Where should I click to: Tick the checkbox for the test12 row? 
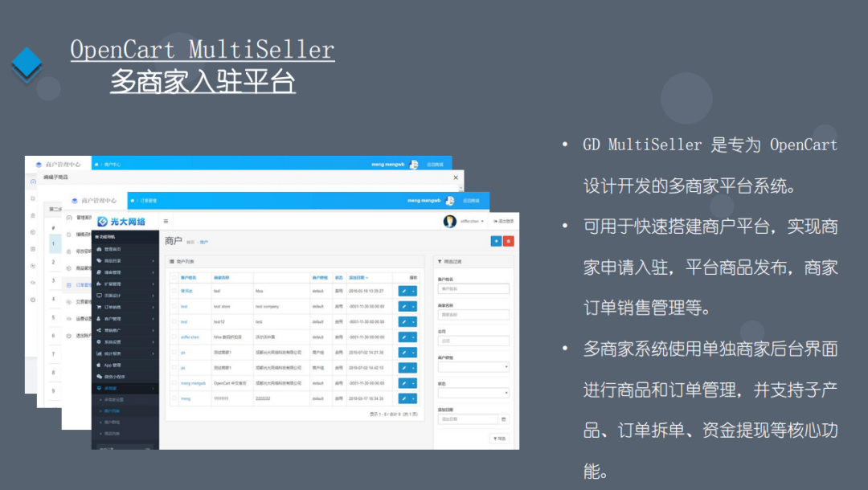click(174, 322)
